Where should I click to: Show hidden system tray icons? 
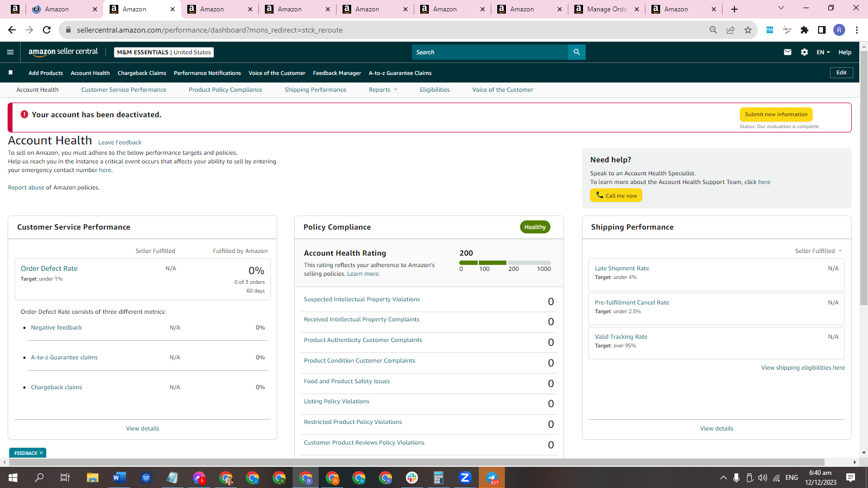coord(723,478)
